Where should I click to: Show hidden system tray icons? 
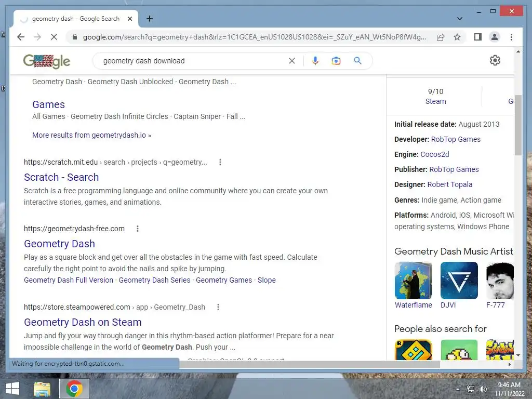click(458, 389)
